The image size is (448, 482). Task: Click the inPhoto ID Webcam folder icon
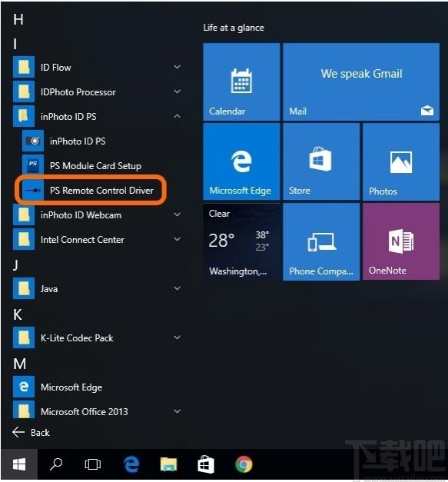[24, 215]
